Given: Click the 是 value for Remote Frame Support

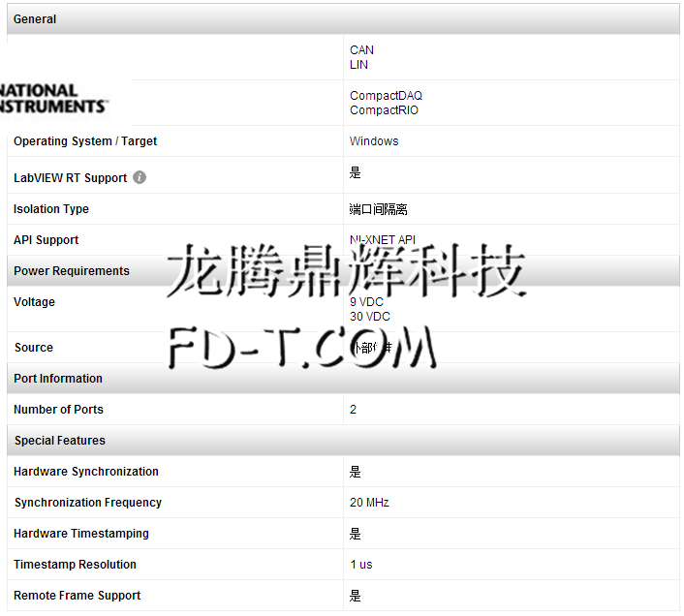Looking at the screenshot, I should [x=356, y=596].
